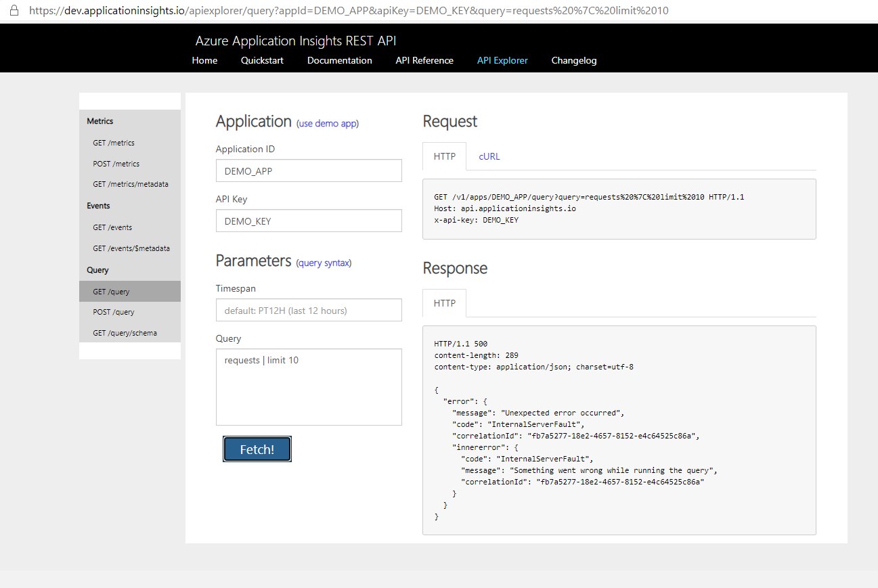Select the highlighted GET /query item

130,292
